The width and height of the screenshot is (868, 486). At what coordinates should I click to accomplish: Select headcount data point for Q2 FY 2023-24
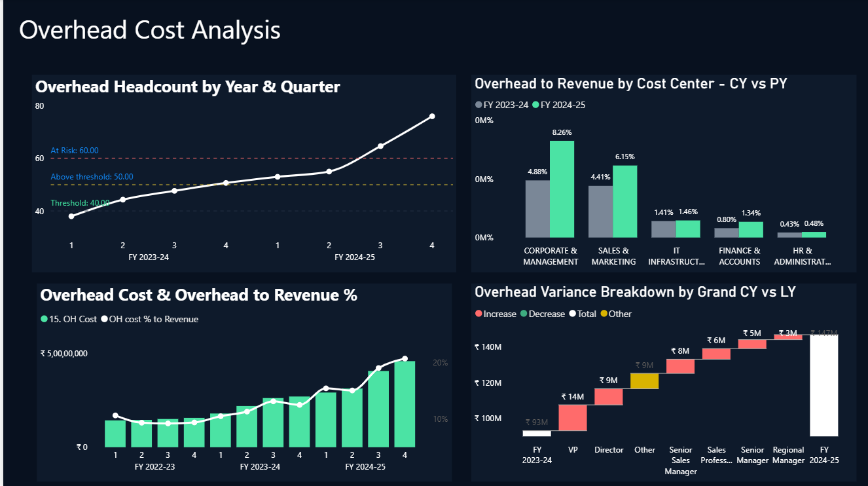tap(122, 199)
